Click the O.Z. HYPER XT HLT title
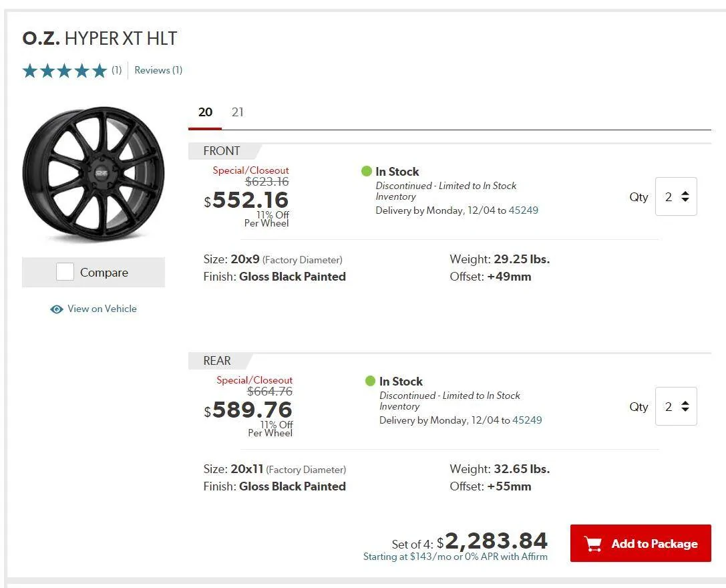This screenshot has width=726, height=588. [x=100, y=39]
